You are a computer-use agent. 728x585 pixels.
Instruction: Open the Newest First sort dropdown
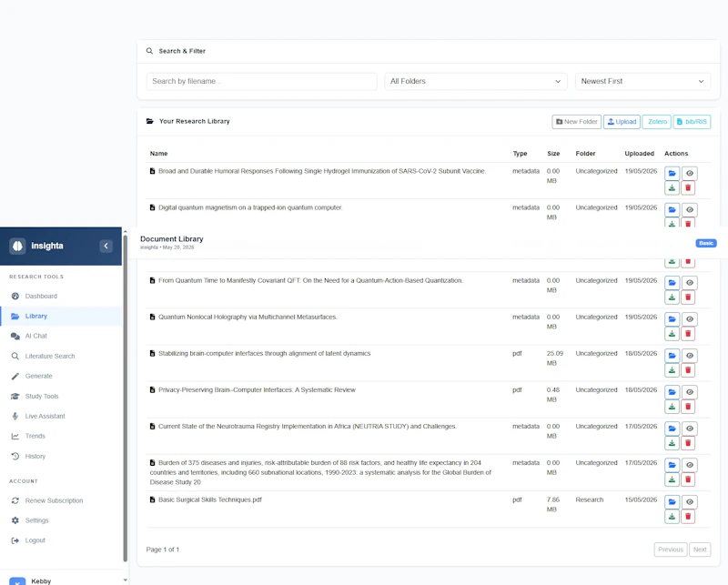[643, 81]
